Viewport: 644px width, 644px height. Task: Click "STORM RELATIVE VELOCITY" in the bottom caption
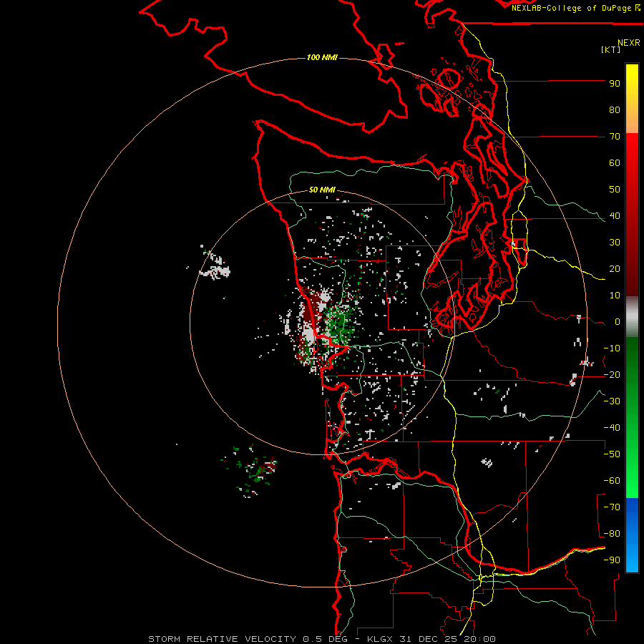223,639
